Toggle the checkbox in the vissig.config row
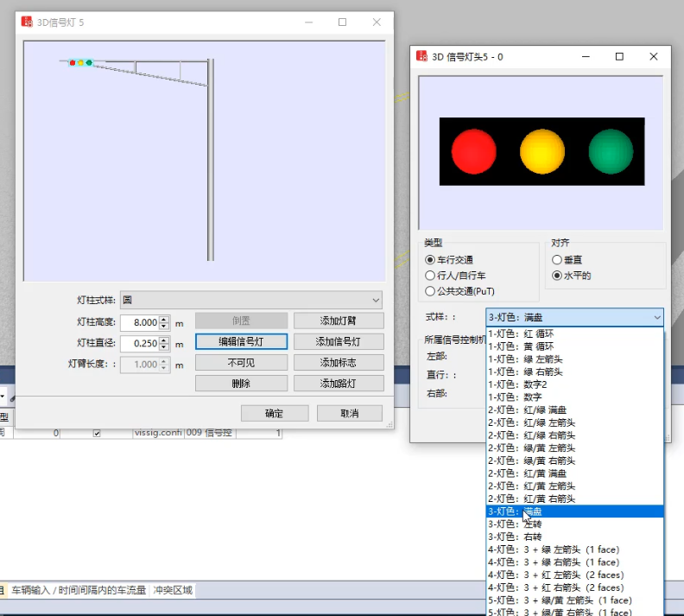684x616 pixels. (x=97, y=433)
